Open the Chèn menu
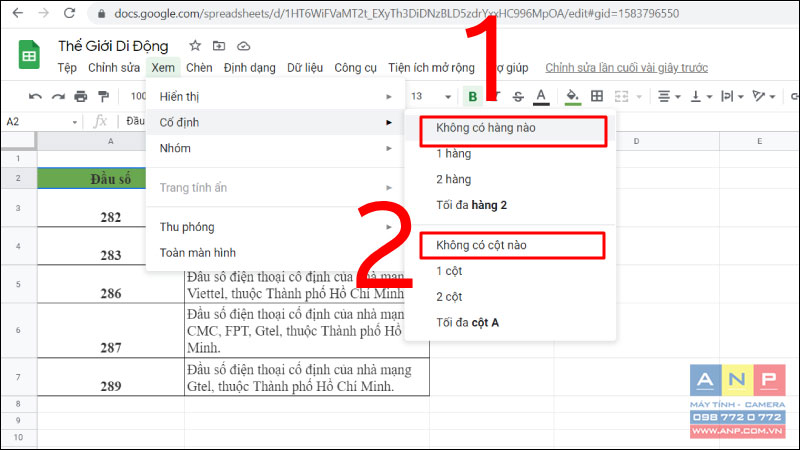This screenshot has width=800, height=450. click(x=199, y=68)
